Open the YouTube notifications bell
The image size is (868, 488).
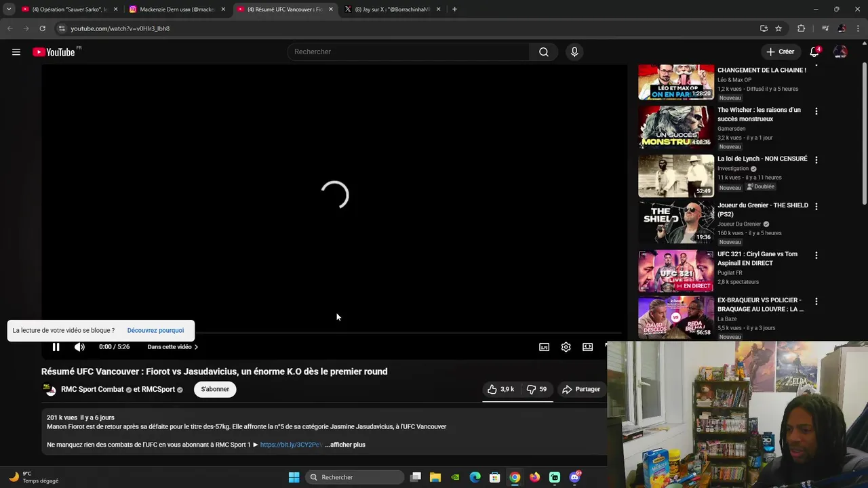pyautogui.click(x=814, y=52)
